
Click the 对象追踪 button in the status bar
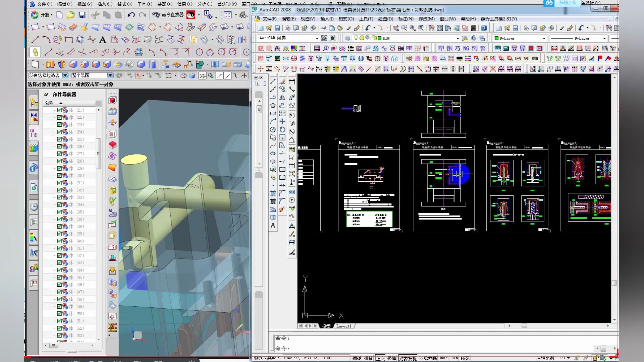click(x=428, y=358)
